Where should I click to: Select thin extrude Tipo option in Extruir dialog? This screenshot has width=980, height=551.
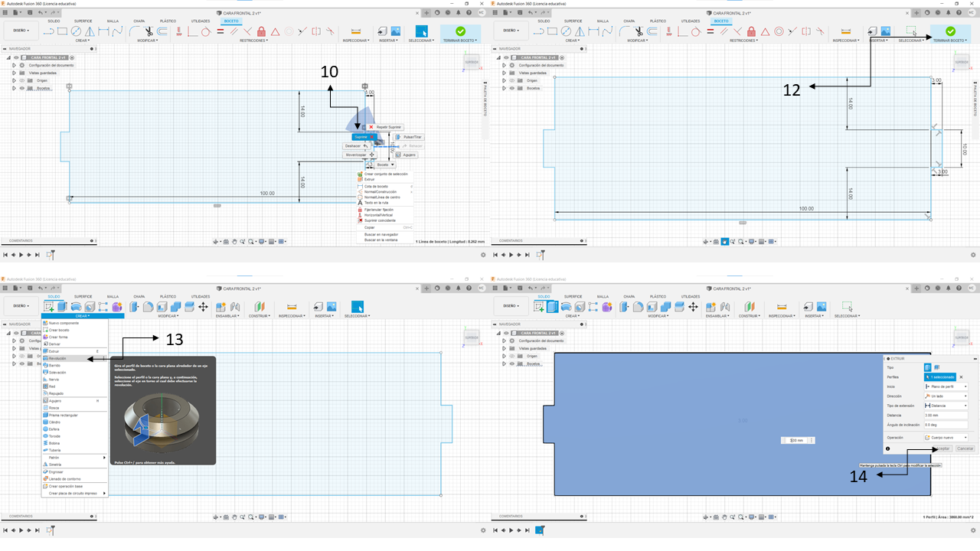(936, 367)
